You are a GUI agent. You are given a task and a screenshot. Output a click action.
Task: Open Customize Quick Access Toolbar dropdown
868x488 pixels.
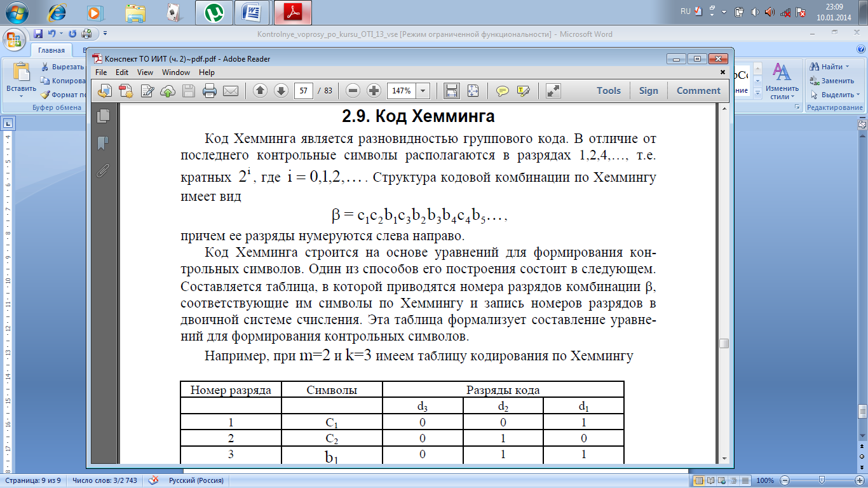pos(105,34)
